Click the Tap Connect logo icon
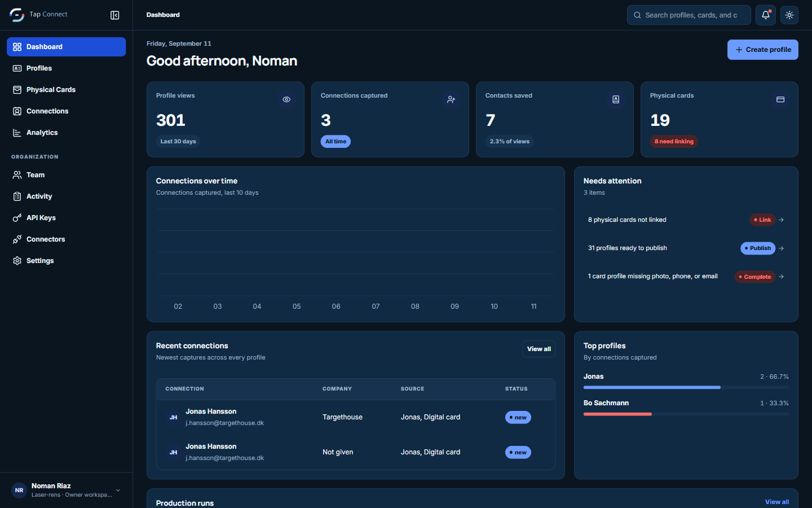The image size is (812, 508). click(x=17, y=15)
